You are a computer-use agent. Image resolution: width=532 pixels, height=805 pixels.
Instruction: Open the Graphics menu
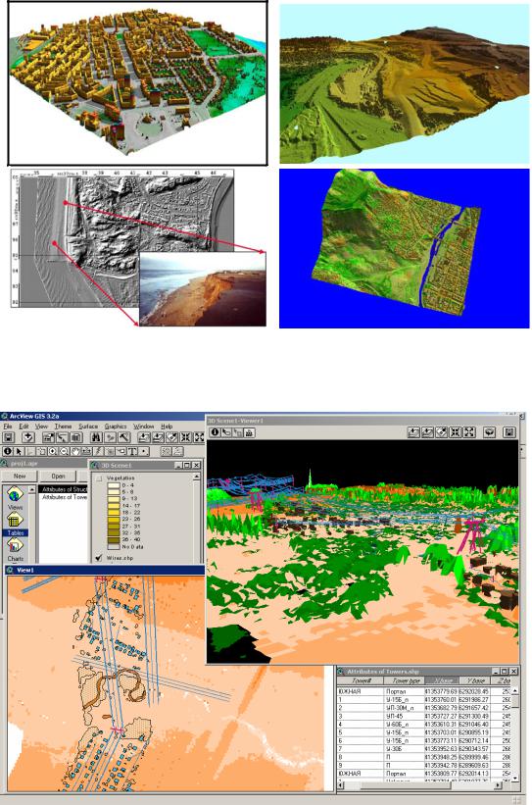point(116,427)
